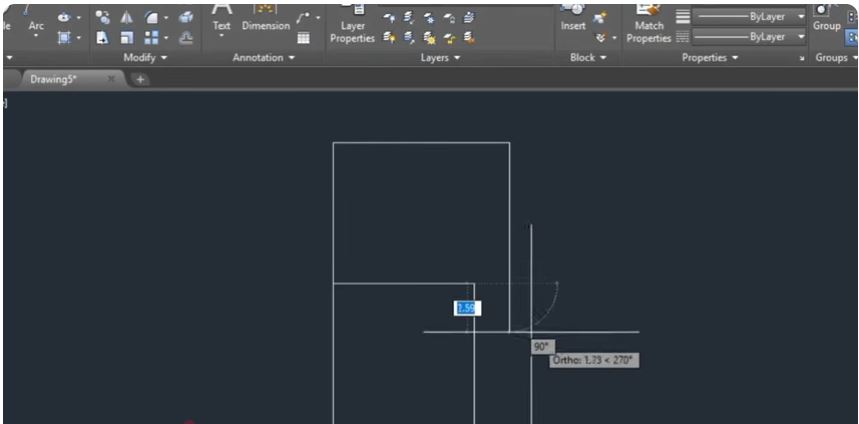Image resolution: width=859 pixels, height=424 pixels.
Task: Click the Match Layer icon
Action: (468, 38)
